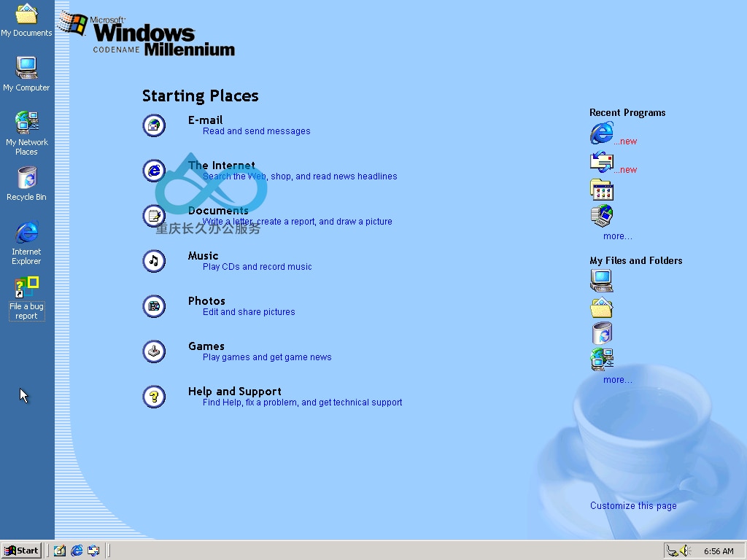
Task: Select the My Documents desktop icon
Action: click(26, 20)
